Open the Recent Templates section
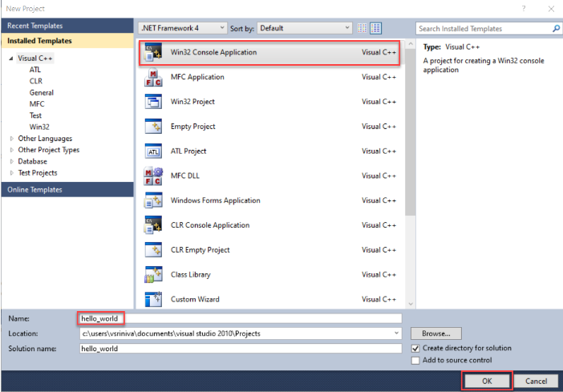Image resolution: width=563 pixels, height=392 pixels. tap(67, 26)
